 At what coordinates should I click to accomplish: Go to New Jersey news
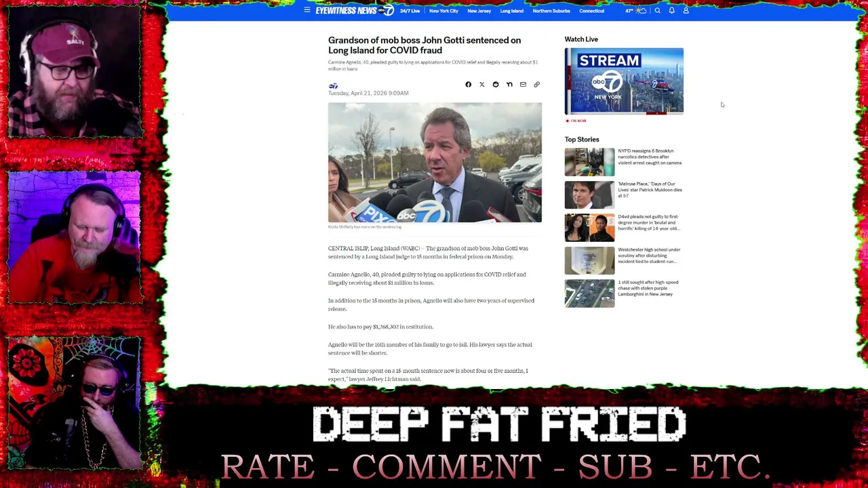(479, 11)
